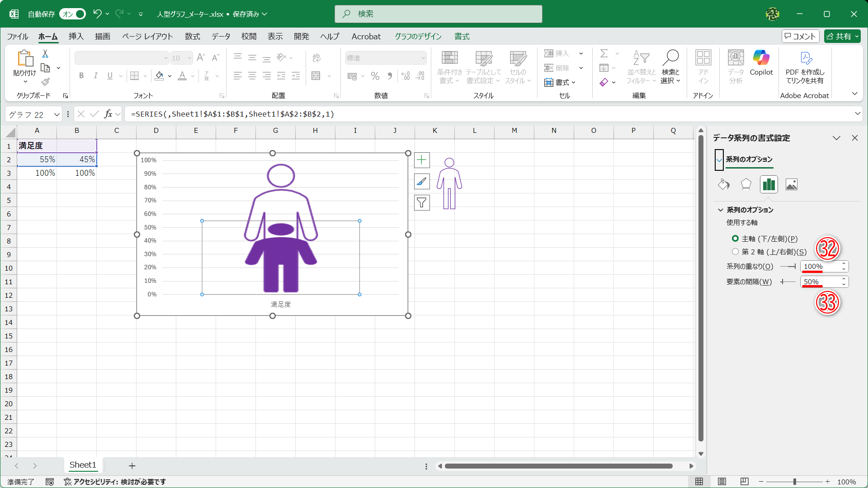Click the Page Layout view status icon
868x488 pixels.
pos(722,482)
